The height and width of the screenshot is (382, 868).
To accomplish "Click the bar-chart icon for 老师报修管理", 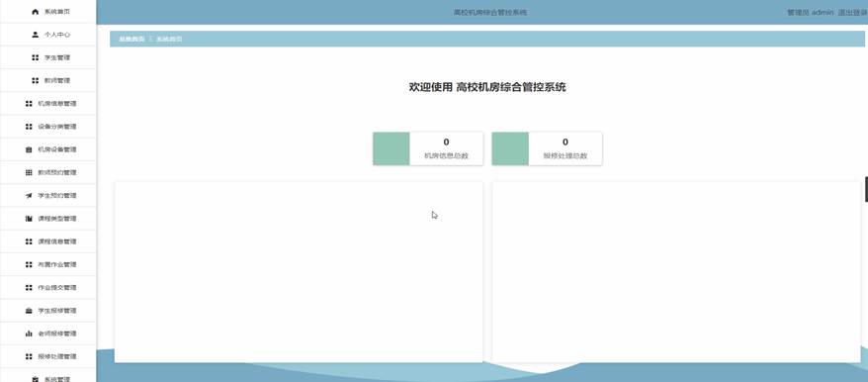I will tap(29, 334).
